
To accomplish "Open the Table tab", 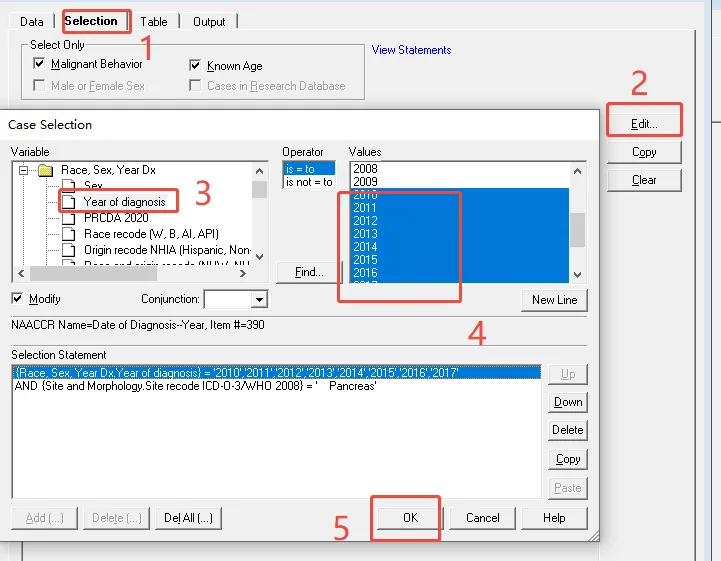I will [x=154, y=22].
